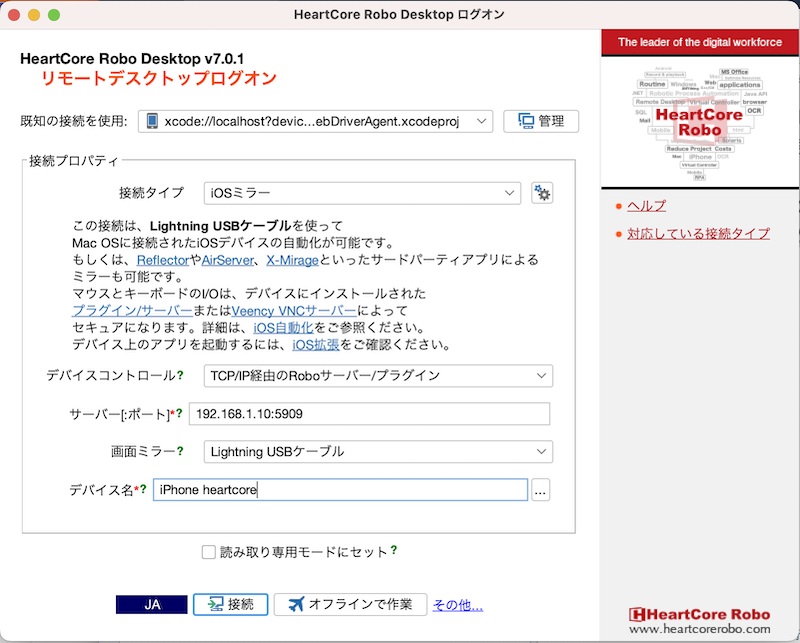Viewport: 800px width, 643px height.
Task: Click help question mark beside デバイス名
Action: (x=143, y=489)
